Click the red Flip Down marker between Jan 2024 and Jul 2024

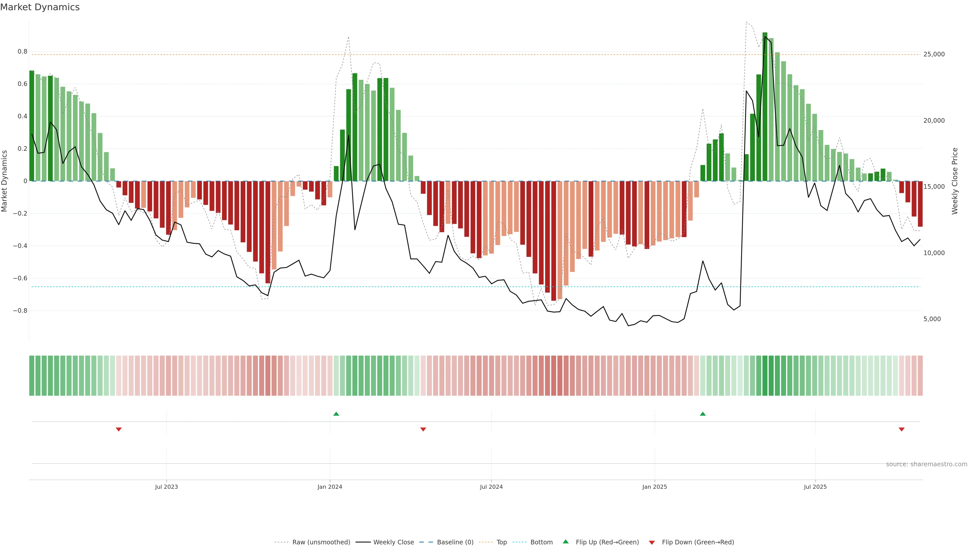click(x=423, y=429)
